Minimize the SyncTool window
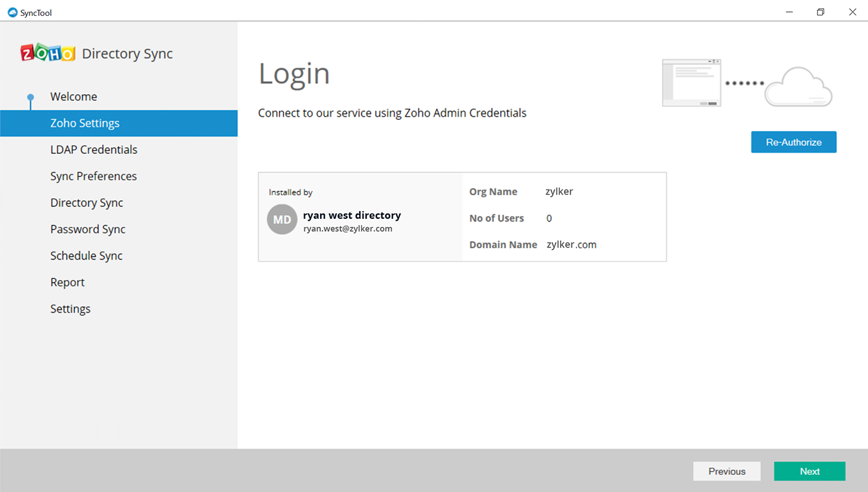The image size is (868, 492). pos(790,12)
